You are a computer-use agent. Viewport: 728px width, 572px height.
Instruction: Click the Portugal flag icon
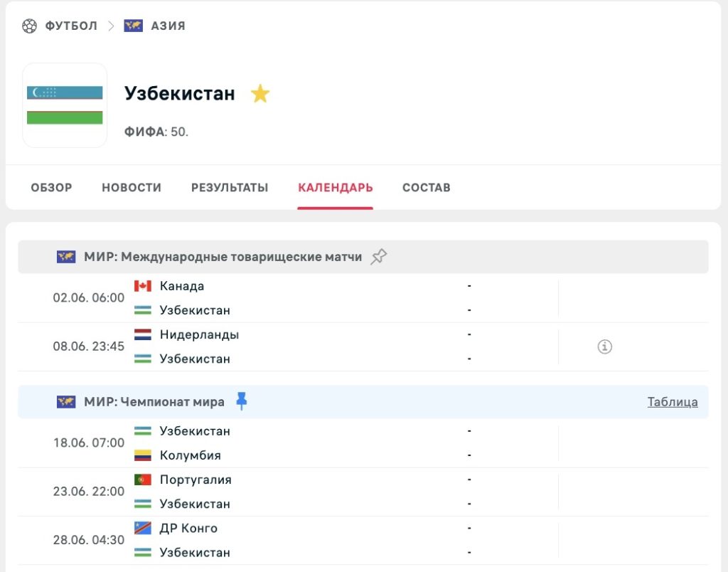coord(142,480)
